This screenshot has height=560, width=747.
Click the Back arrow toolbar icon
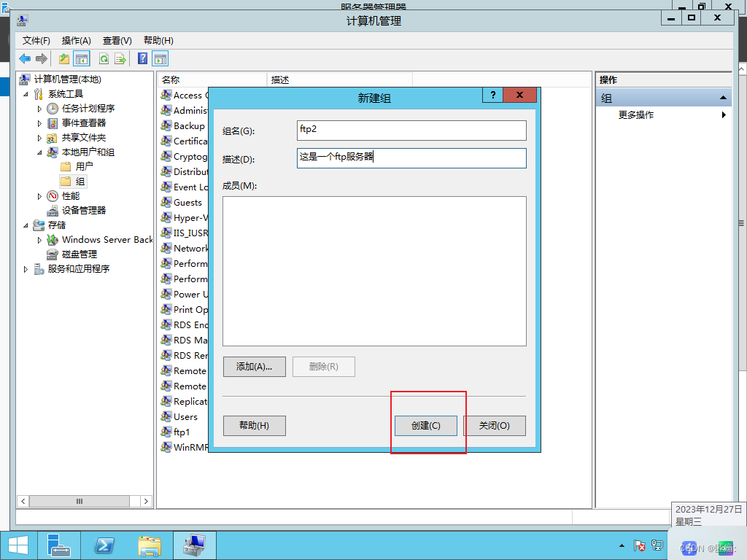[25, 59]
